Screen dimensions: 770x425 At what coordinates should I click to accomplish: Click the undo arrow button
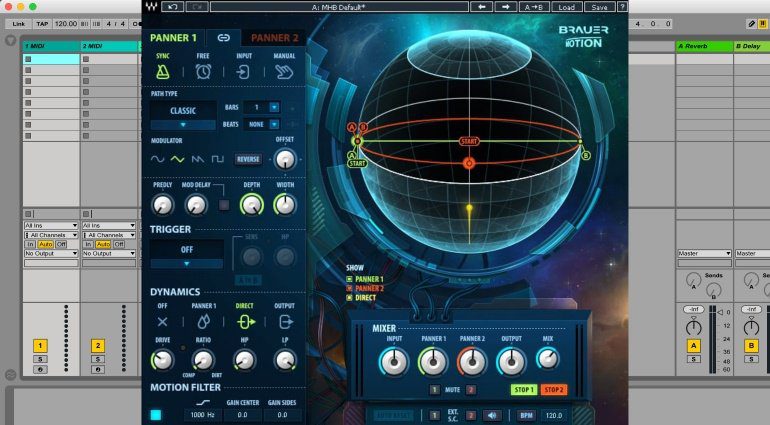172,7
